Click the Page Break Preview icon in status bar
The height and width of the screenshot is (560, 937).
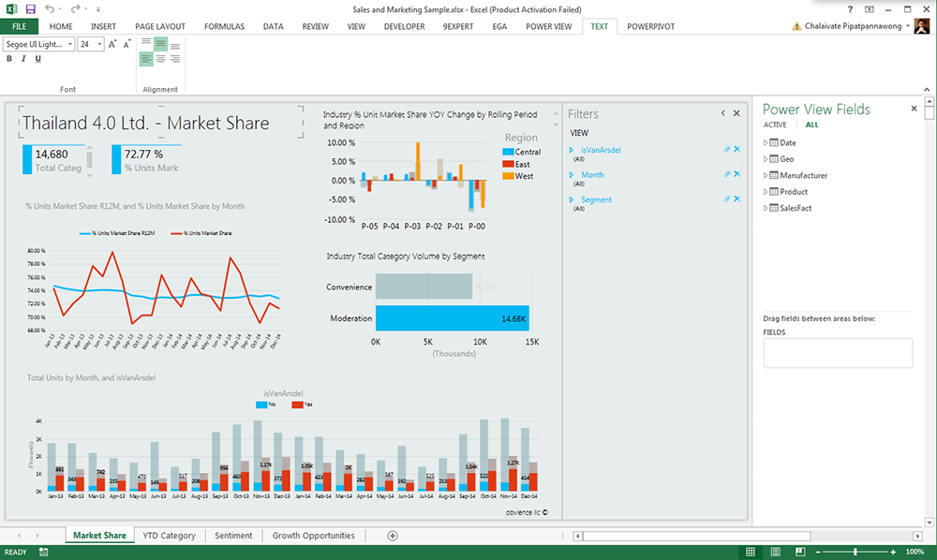tap(799, 552)
